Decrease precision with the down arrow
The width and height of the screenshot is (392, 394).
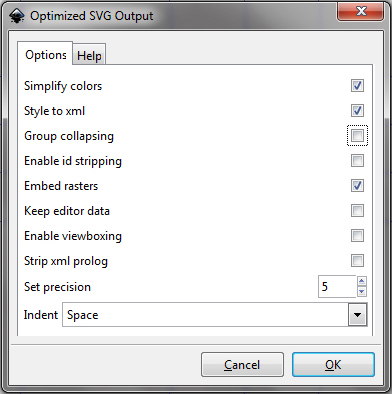[x=362, y=292]
